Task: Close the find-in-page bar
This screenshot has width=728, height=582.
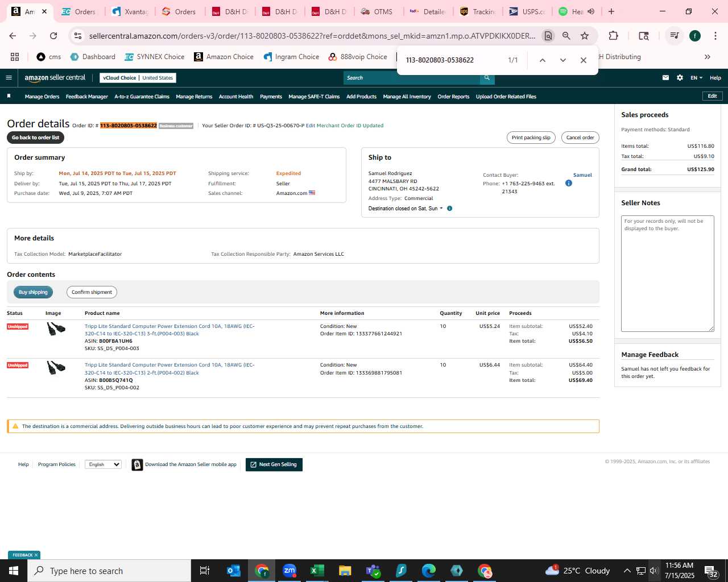Action: coord(583,60)
